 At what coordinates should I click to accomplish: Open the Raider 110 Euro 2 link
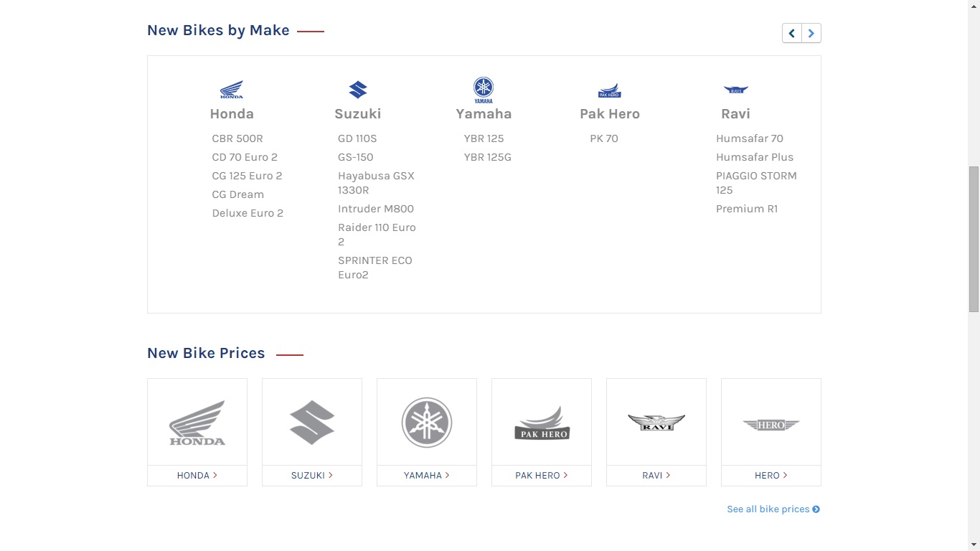(377, 235)
